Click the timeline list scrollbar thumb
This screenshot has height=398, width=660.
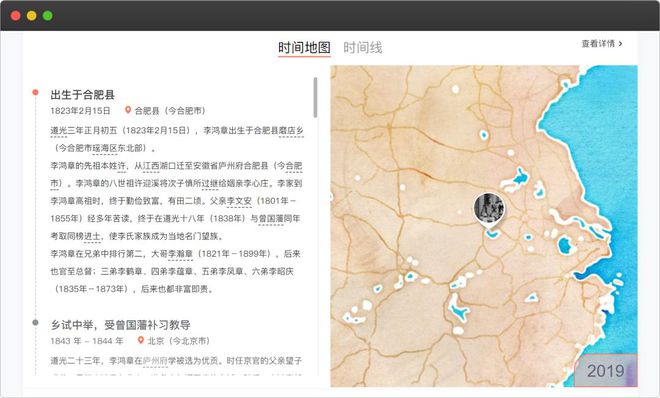click(x=315, y=98)
